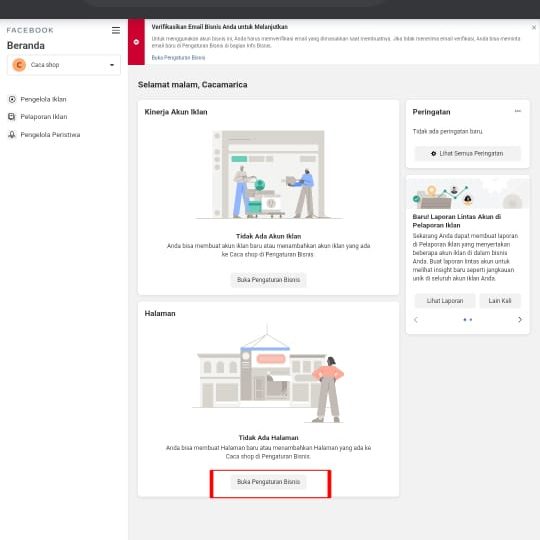Click the Halaman storefront illustration
The width and height of the screenshot is (540, 540).
[268, 374]
